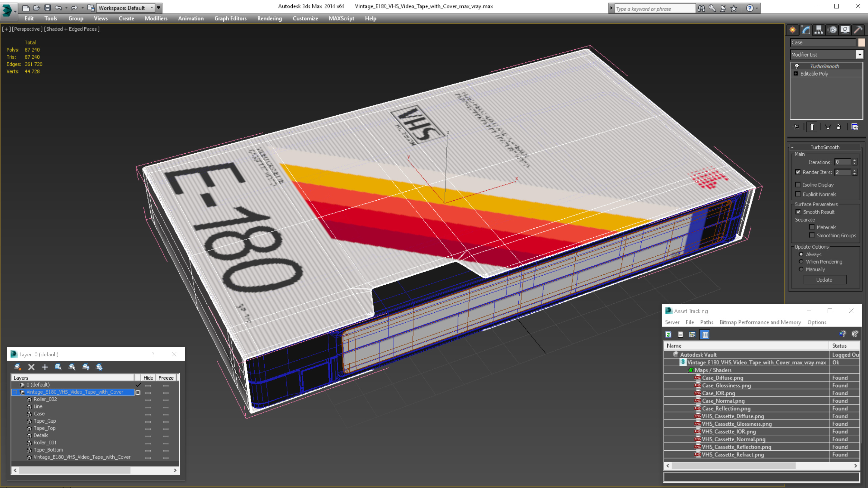This screenshot has height=488, width=868.
Task: Enable Explicit Normals checkbox
Action: click(x=798, y=194)
